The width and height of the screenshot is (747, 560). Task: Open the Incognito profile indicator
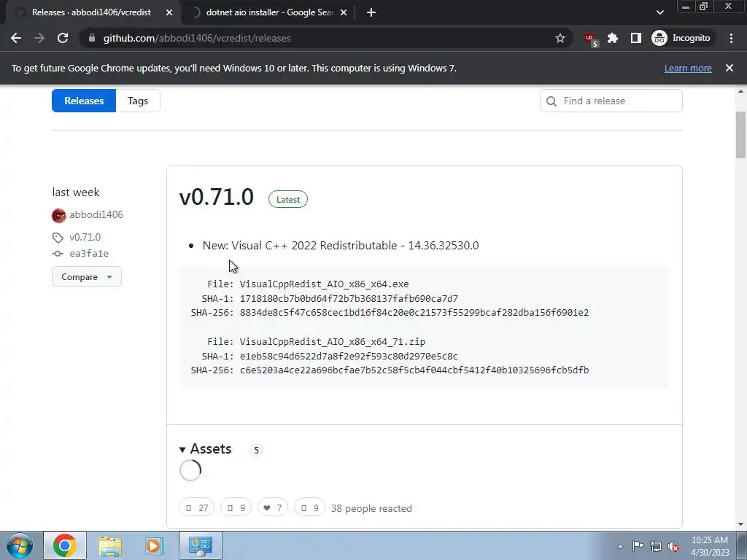681,38
